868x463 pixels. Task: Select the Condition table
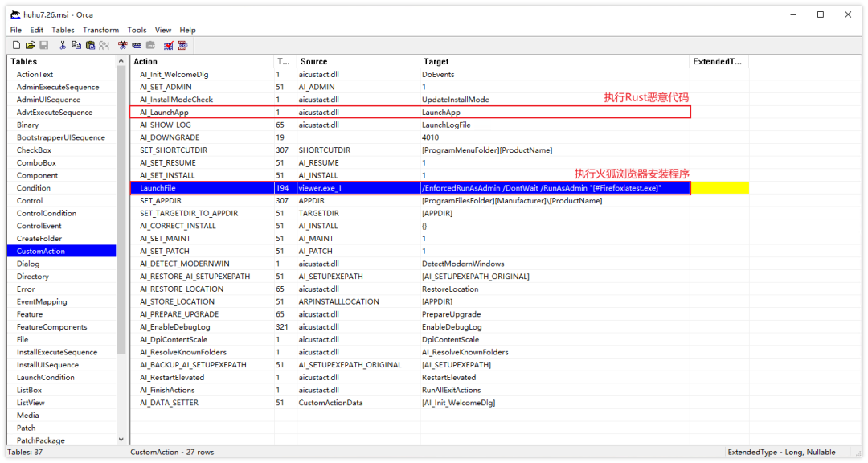point(33,188)
